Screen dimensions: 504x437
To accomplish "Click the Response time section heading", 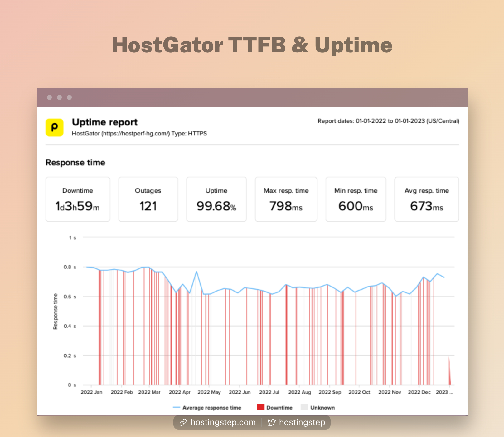I will (75, 162).
